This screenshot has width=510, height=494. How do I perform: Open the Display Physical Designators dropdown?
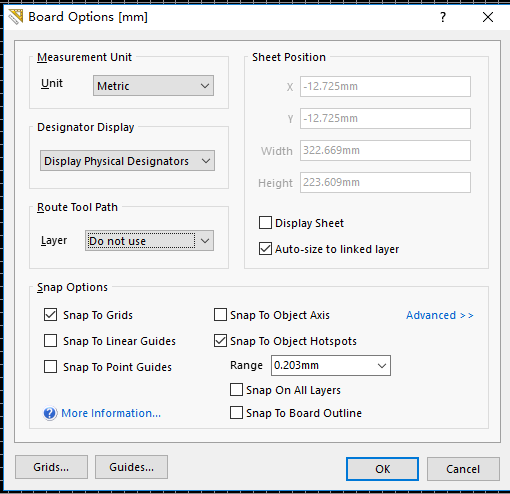coord(127,161)
